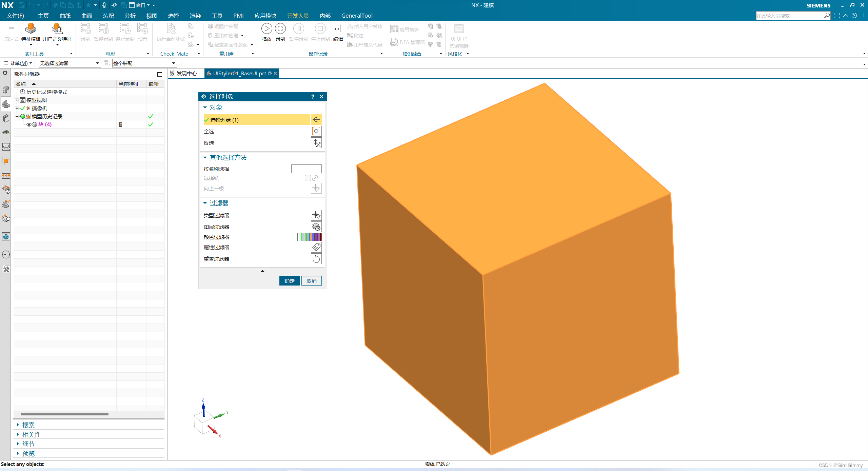Open the Menu (菜单) dropdown

point(18,63)
